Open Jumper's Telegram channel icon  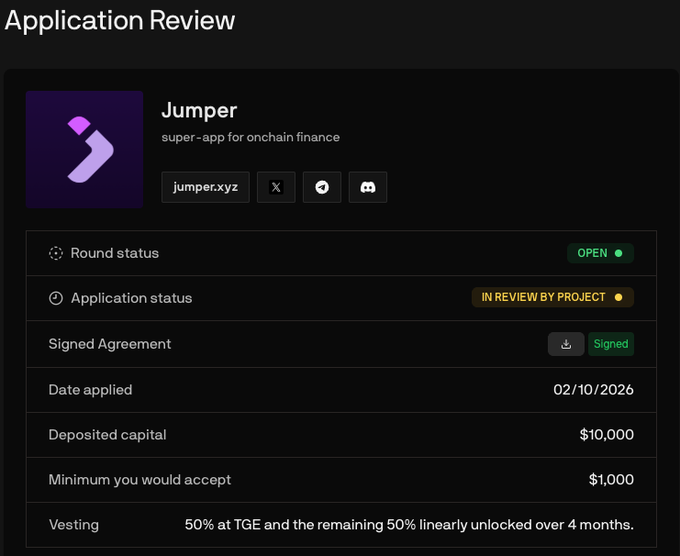click(322, 187)
